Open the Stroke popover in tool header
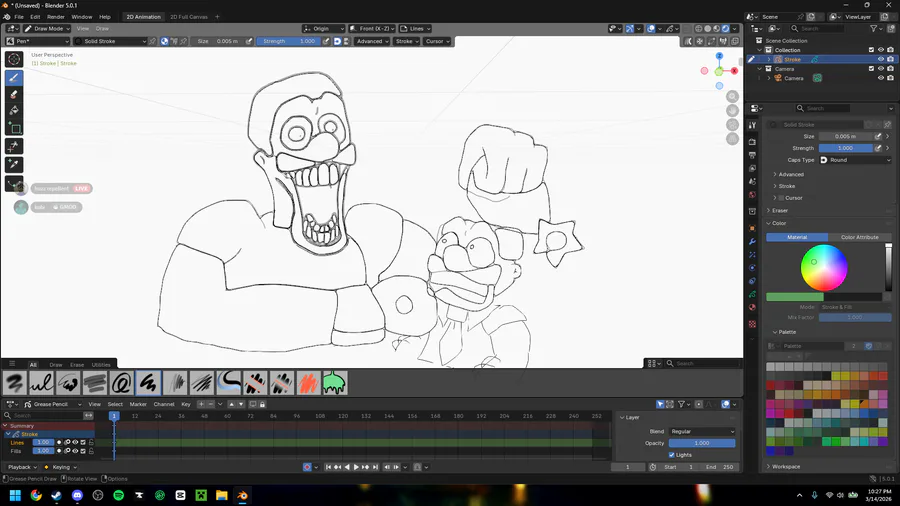The height and width of the screenshot is (506, 900). pyautogui.click(x=406, y=41)
